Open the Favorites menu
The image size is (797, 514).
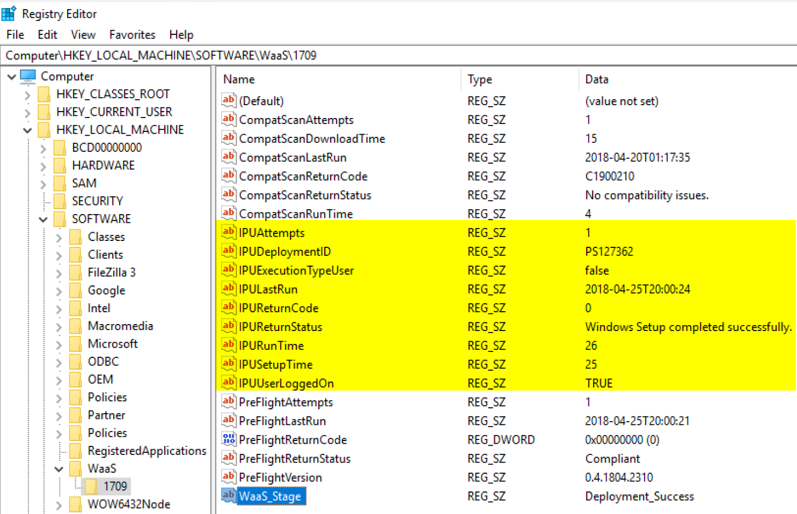133,34
